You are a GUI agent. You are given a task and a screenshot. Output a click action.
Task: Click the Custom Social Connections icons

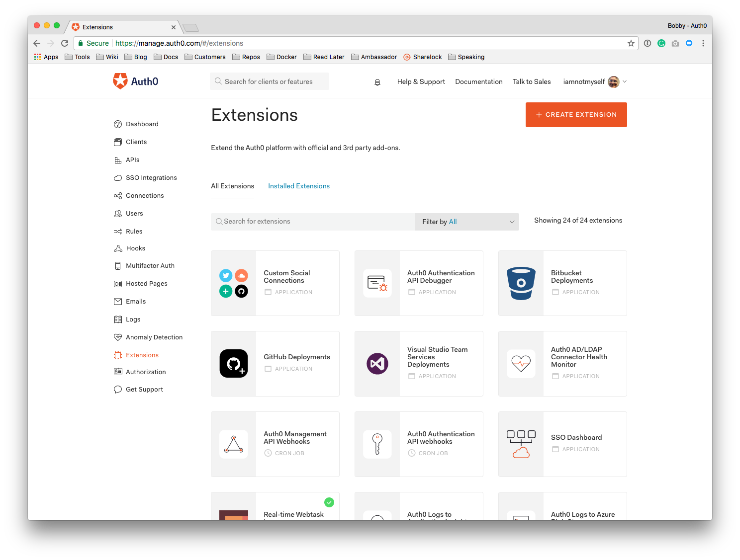[234, 283]
